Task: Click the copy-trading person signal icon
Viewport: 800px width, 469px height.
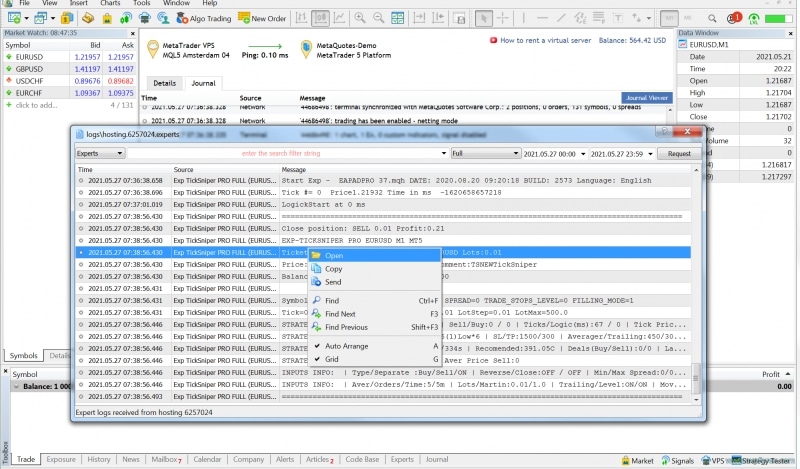Action: point(163,18)
